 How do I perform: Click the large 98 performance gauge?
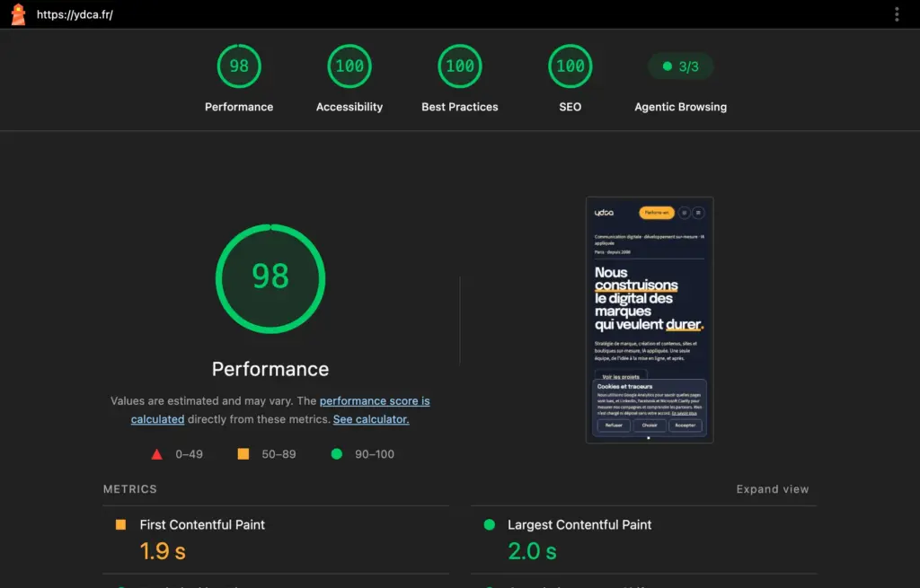point(270,278)
